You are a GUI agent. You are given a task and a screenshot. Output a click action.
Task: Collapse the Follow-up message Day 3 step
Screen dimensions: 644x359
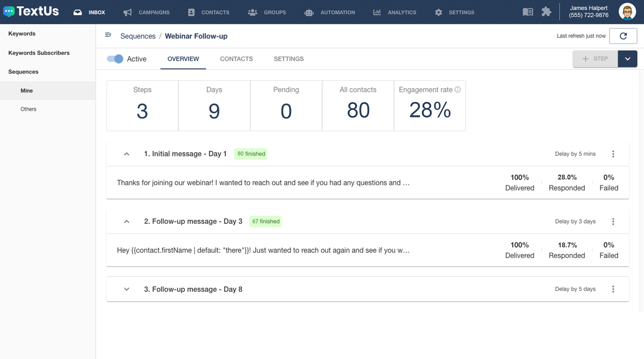127,221
